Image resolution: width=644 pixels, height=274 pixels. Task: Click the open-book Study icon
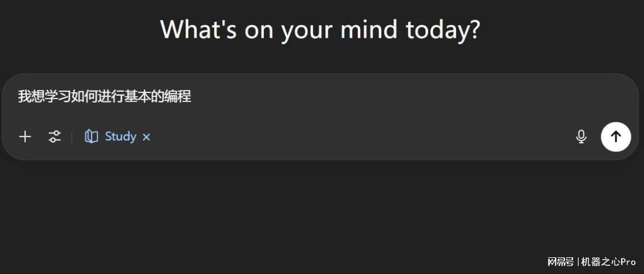91,136
